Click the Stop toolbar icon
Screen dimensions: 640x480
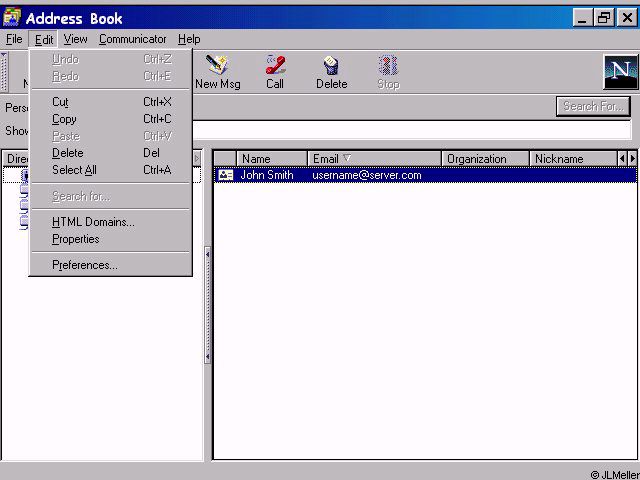click(x=388, y=71)
